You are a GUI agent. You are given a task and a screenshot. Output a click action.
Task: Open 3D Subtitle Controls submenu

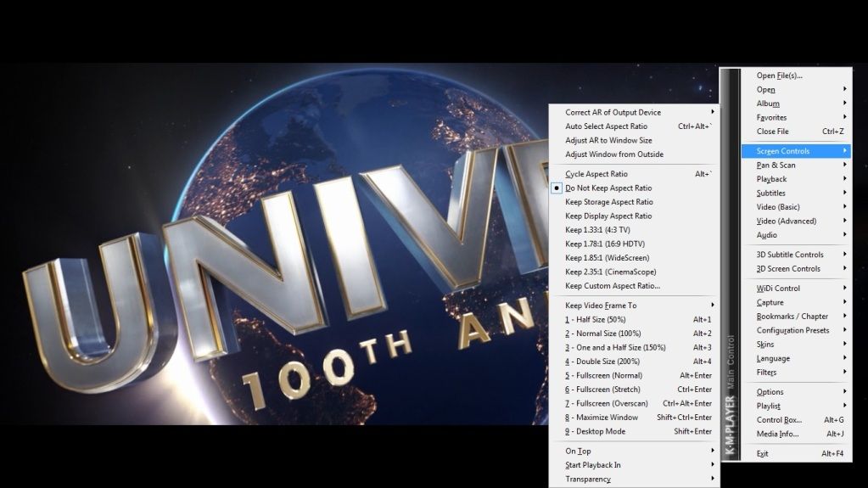[796, 255]
